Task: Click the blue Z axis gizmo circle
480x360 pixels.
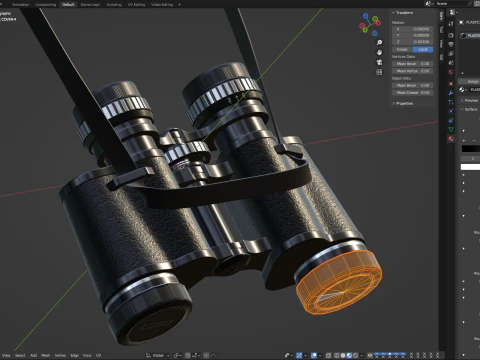Action: pos(366,15)
